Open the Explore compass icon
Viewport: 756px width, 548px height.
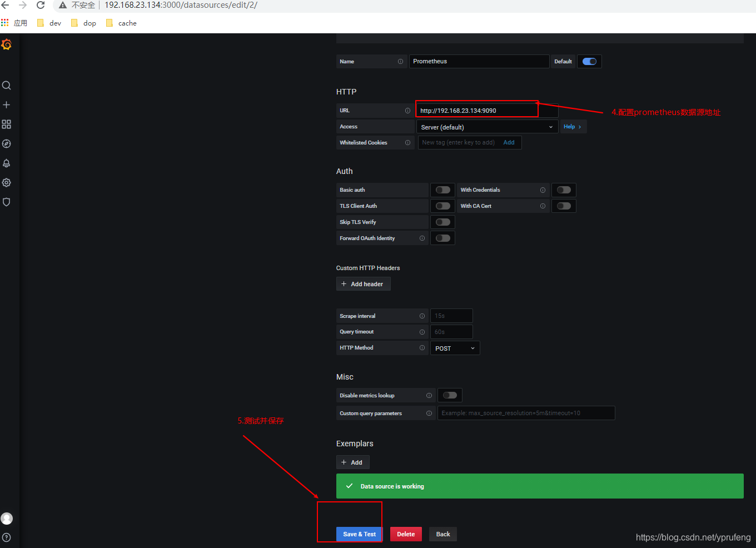tap(7, 144)
